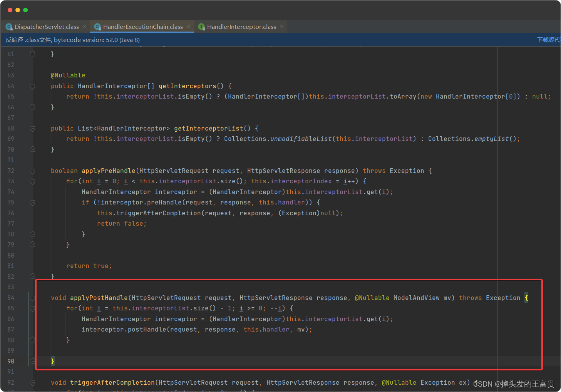This screenshot has width=561, height=392.
Task: Click the fold end marker at line 70
Action: (x=33, y=149)
